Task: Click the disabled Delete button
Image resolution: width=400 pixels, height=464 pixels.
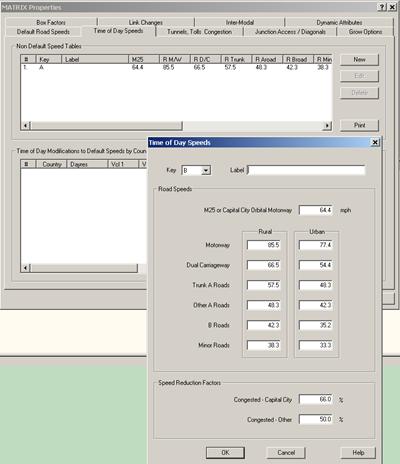Action: (359, 93)
